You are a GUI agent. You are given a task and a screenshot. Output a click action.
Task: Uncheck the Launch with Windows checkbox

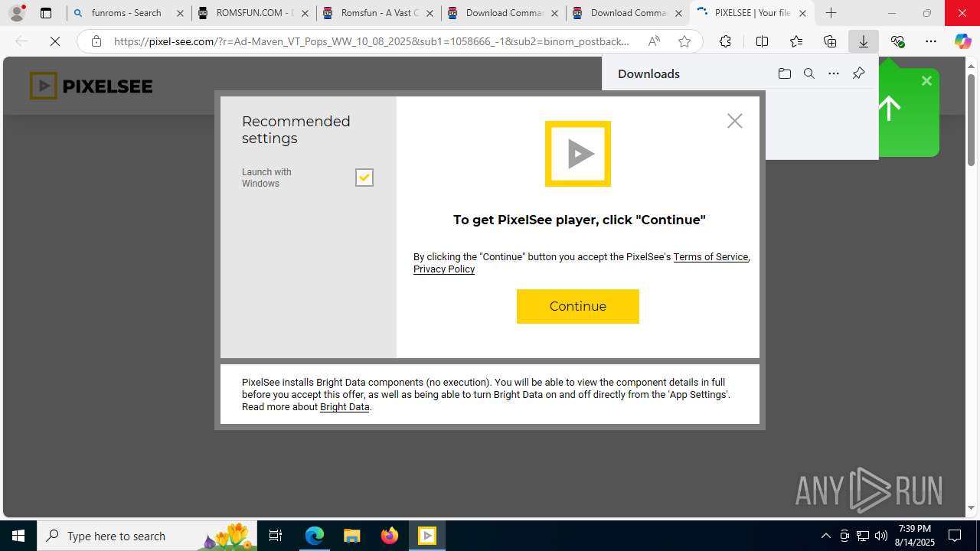(364, 178)
